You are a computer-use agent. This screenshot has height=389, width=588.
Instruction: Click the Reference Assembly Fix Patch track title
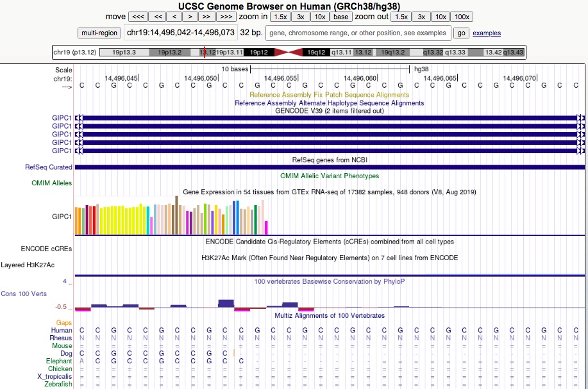(329, 95)
